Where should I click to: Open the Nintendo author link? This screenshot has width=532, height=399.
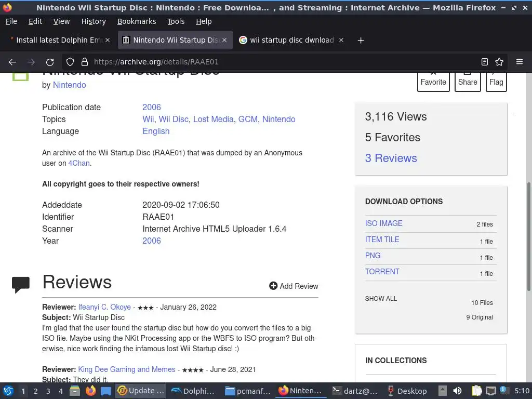(69, 85)
